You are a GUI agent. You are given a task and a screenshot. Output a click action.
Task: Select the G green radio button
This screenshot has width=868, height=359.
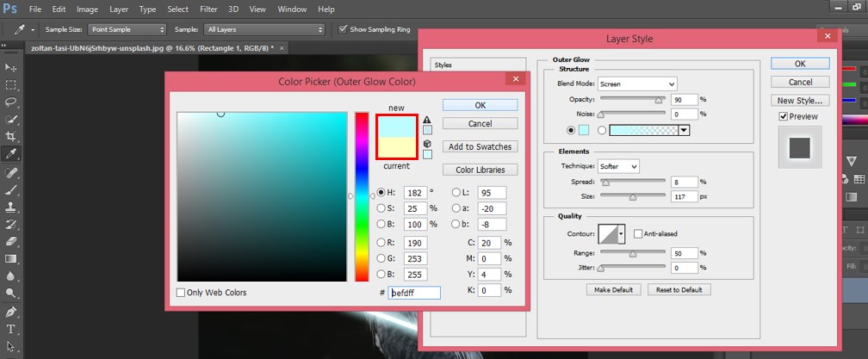coord(381,258)
